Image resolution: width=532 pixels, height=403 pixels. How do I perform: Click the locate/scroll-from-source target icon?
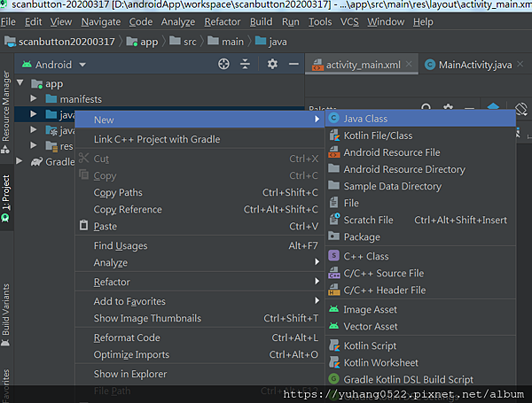pyautogui.click(x=223, y=64)
